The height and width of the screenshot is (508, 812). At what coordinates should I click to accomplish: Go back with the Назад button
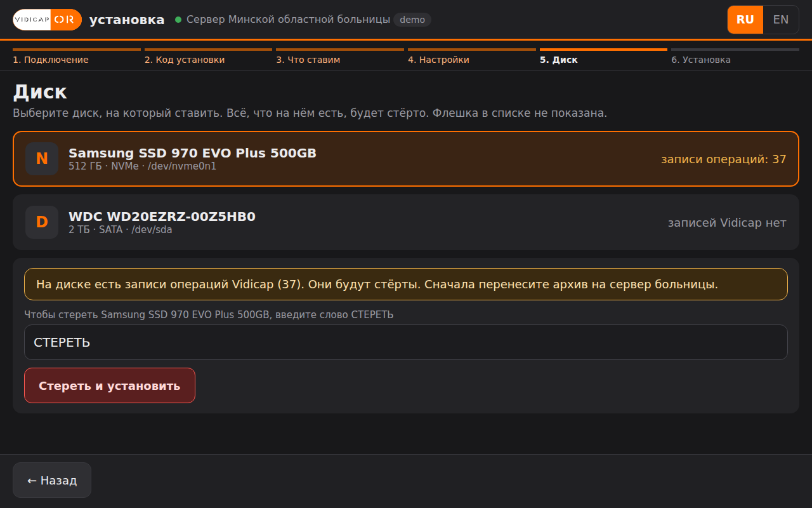(52, 480)
